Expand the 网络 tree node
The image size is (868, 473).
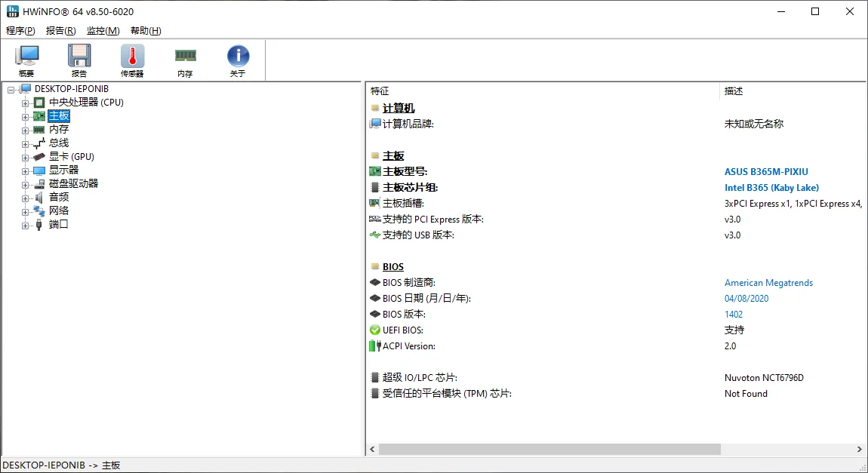click(25, 212)
